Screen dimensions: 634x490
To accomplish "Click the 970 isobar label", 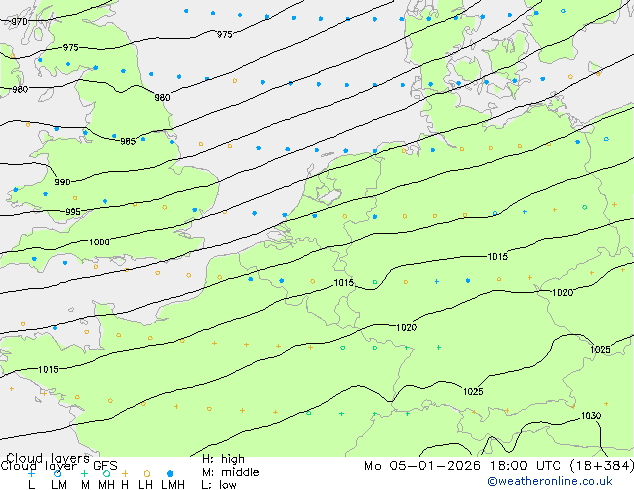I will click(x=19, y=21).
